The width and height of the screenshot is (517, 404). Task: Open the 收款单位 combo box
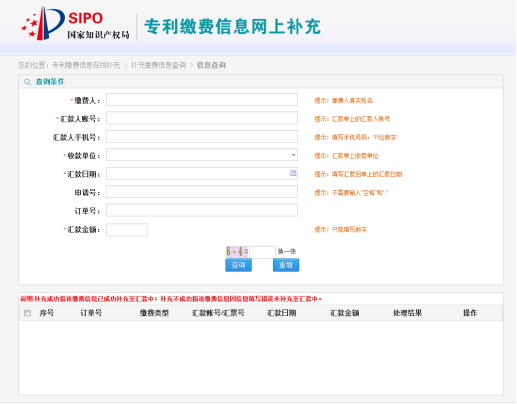tap(202, 155)
